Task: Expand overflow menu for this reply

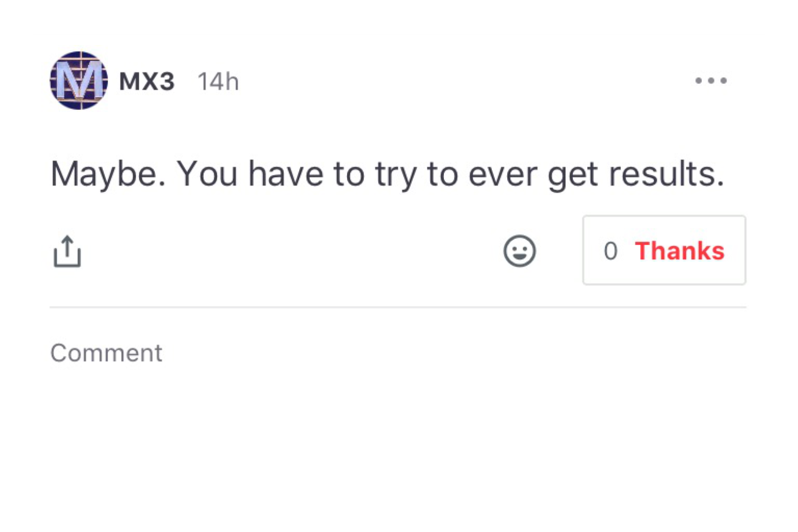Action: (x=711, y=81)
